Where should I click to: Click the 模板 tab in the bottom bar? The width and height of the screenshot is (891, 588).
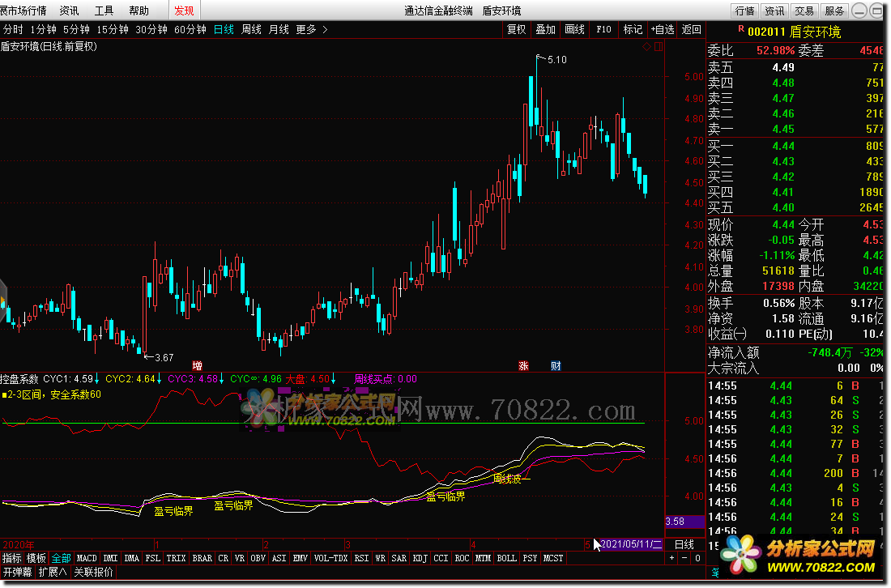pos(36,558)
